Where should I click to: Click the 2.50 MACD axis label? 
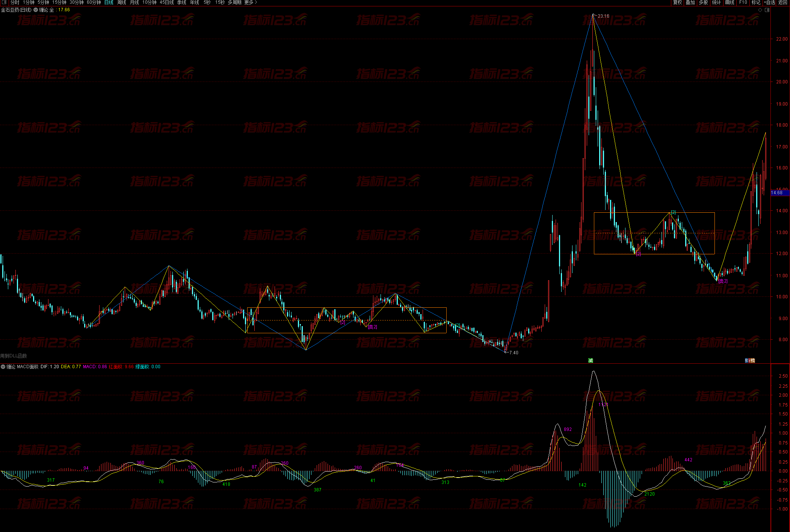(783, 376)
